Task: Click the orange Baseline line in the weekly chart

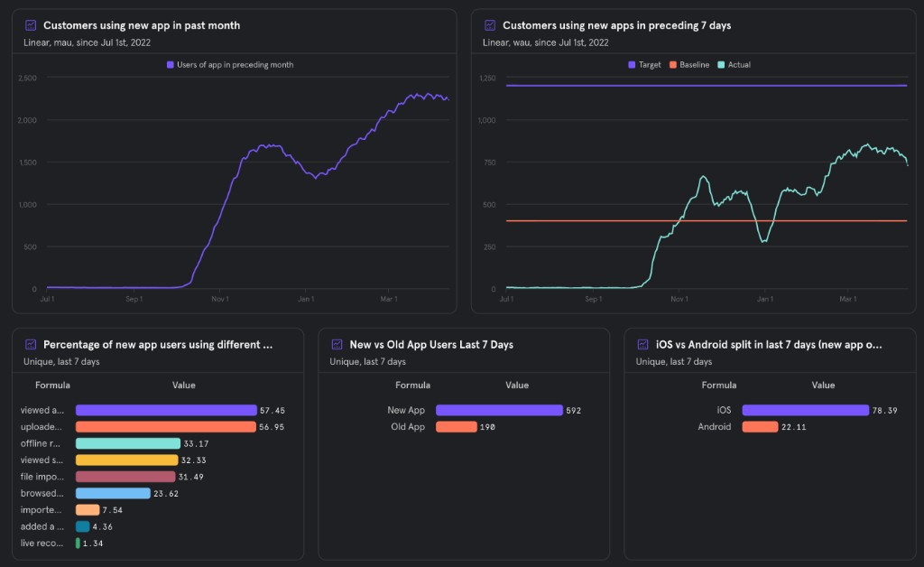Action: [x=707, y=221]
